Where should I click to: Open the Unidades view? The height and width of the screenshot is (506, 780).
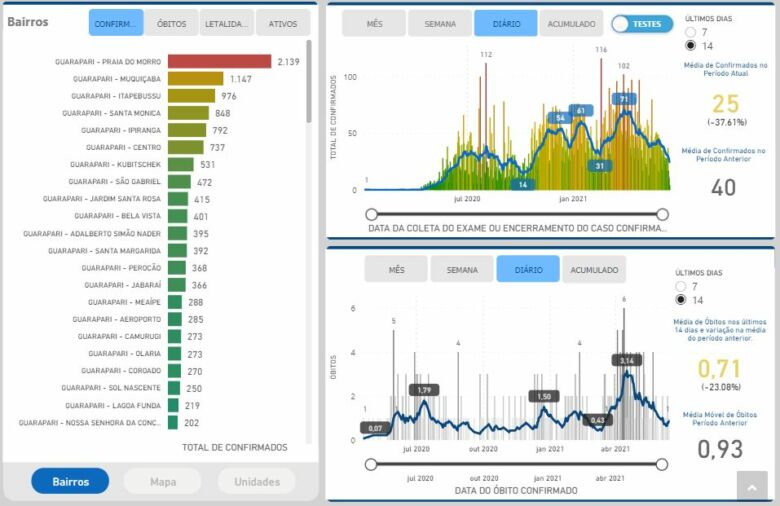(256, 481)
